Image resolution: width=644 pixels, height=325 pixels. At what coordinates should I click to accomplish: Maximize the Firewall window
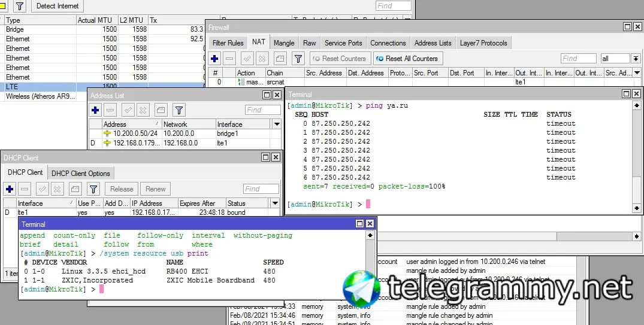coord(627,27)
